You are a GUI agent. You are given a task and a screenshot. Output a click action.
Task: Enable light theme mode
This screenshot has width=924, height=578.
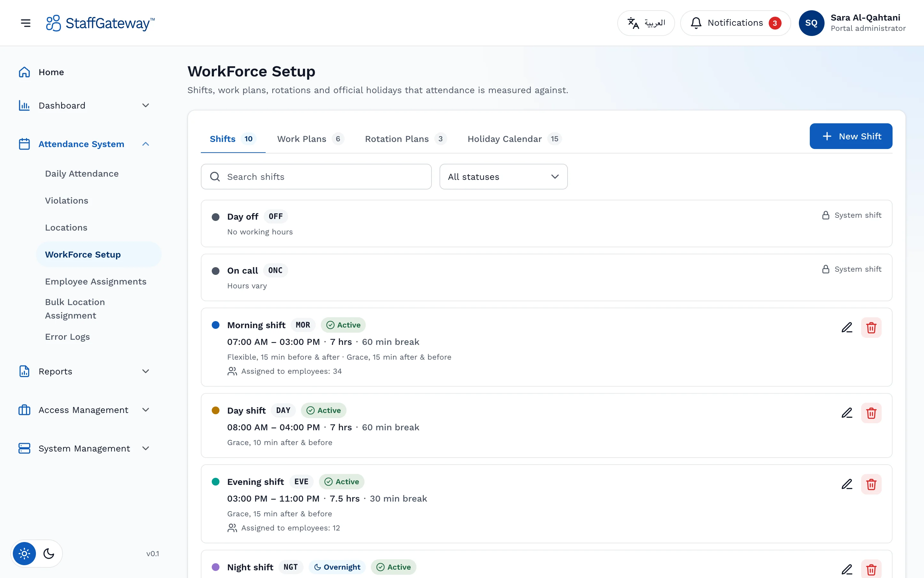[24, 554]
